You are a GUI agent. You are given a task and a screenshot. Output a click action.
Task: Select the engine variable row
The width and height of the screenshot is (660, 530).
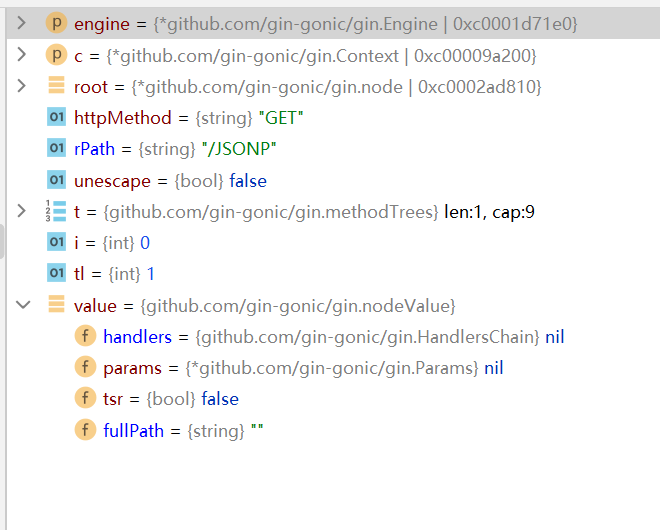tap(333, 24)
